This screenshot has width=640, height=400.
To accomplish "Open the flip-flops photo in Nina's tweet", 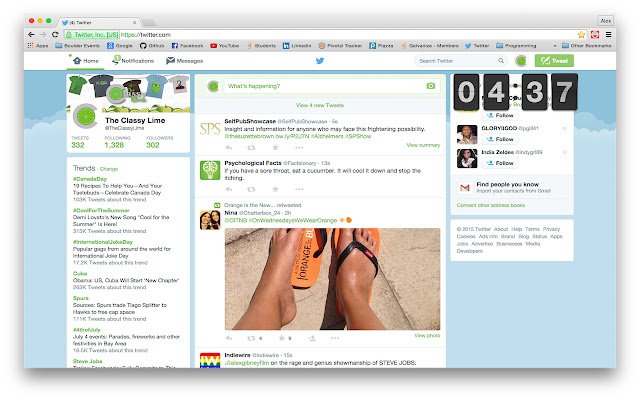I will click(332, 279).
